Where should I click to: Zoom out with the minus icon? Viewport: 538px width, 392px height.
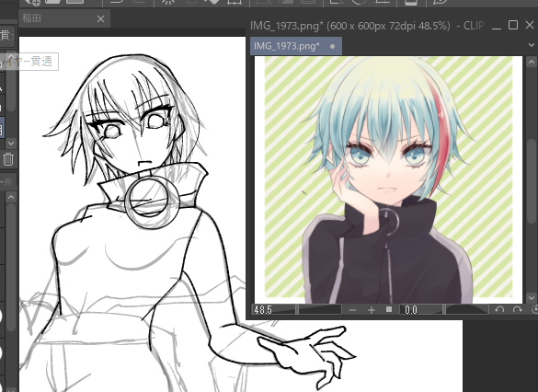pos(352,310)
